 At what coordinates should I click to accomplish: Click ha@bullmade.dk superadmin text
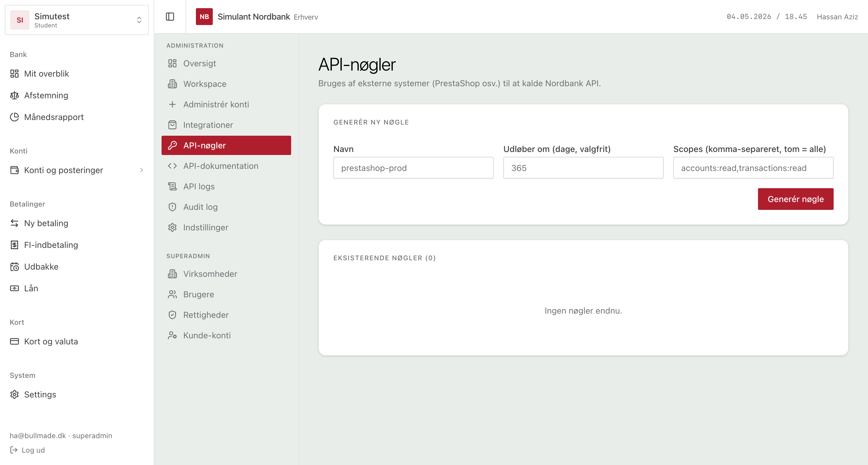(61, 435)
